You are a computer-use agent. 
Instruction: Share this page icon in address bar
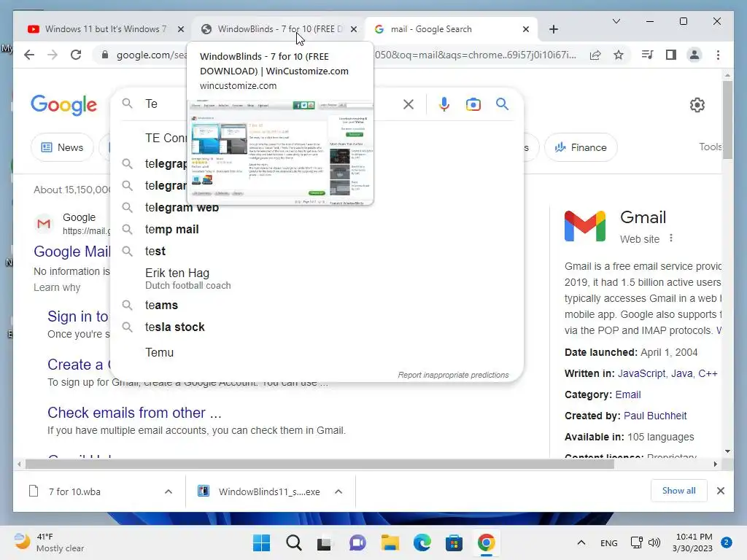pyautogui.click(x=595, y=55)
